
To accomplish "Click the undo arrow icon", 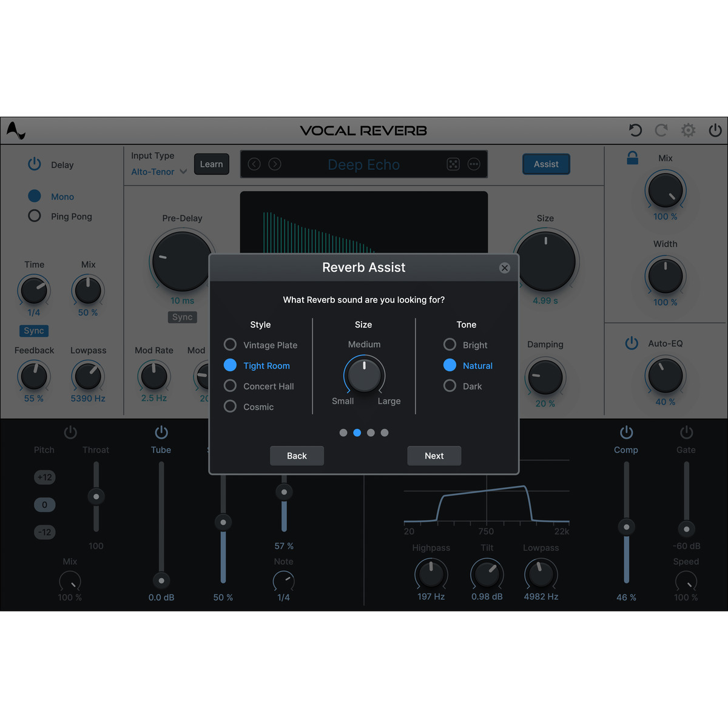I will [x=635, y=130].
